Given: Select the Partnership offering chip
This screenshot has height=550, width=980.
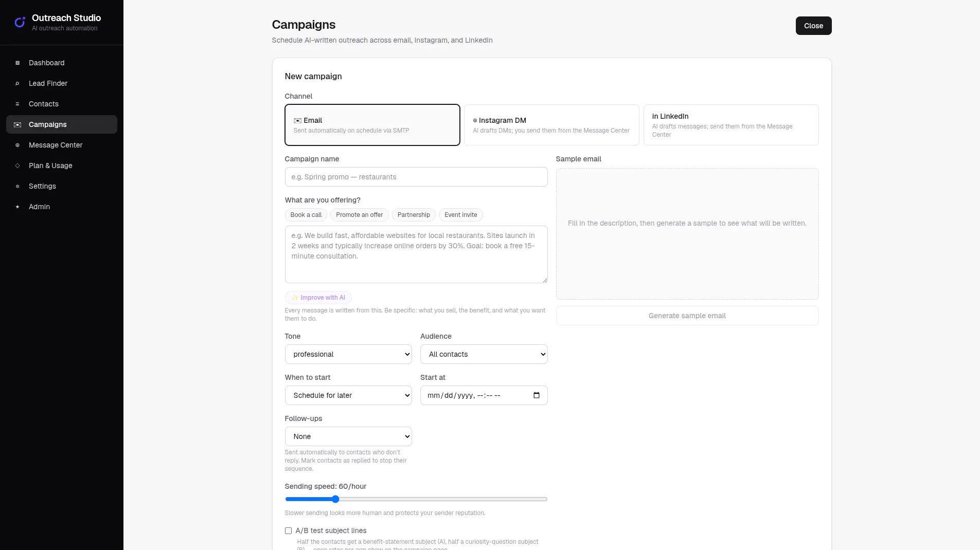Looking at the screenshot, I should pyautogui.click(x=414, y=215).
